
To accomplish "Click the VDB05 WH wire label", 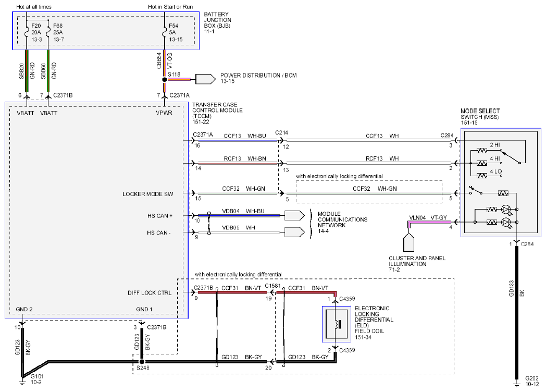I will pos(239,227).
